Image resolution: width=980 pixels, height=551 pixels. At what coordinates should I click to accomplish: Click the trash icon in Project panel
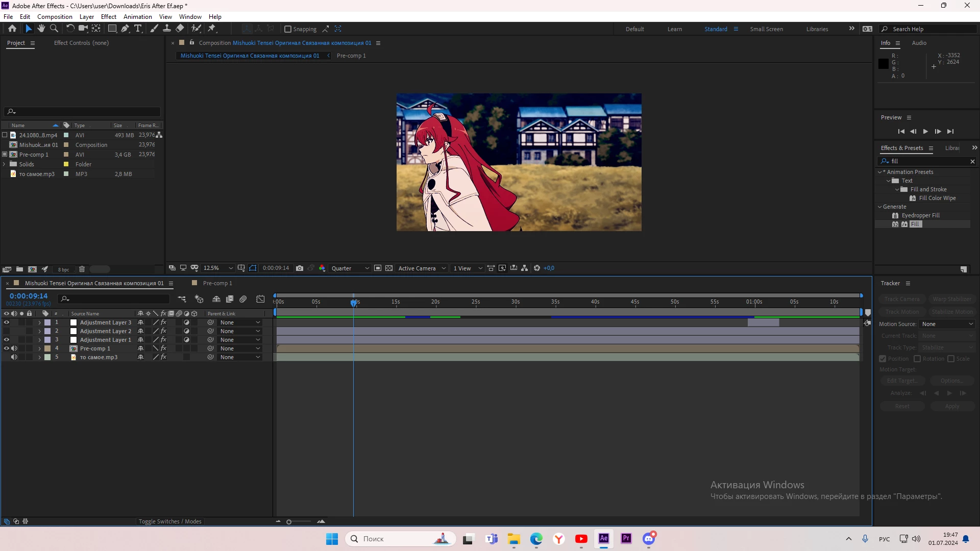(82, 269)
